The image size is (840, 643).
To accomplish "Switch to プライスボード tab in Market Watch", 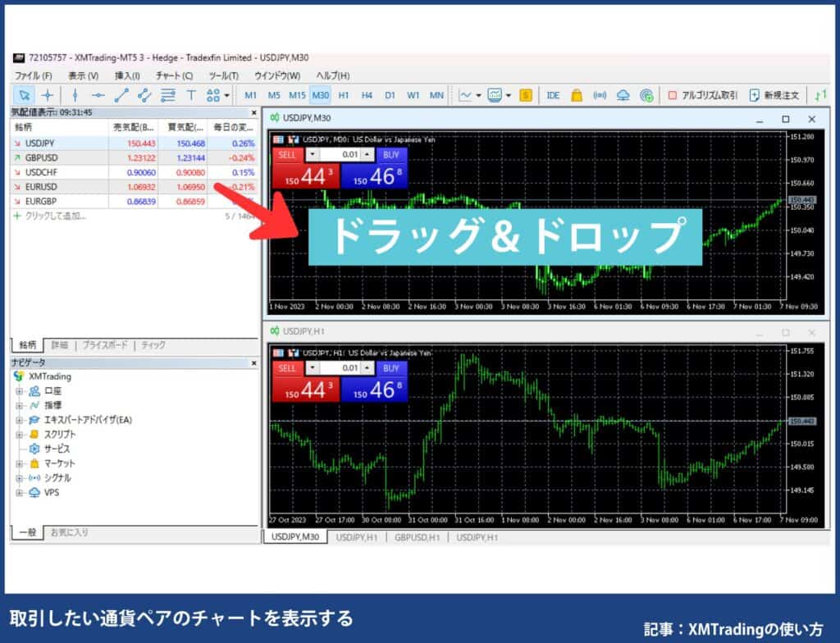I will pos(105,345).
